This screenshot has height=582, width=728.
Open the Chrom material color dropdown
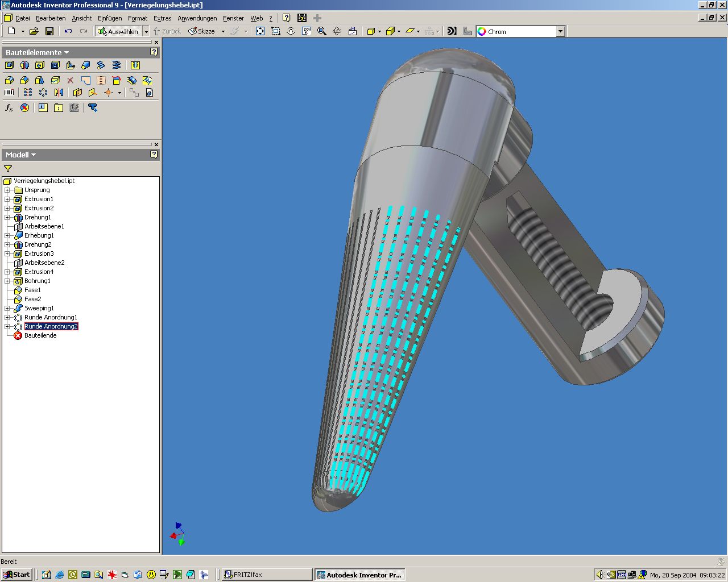(560, 32)
